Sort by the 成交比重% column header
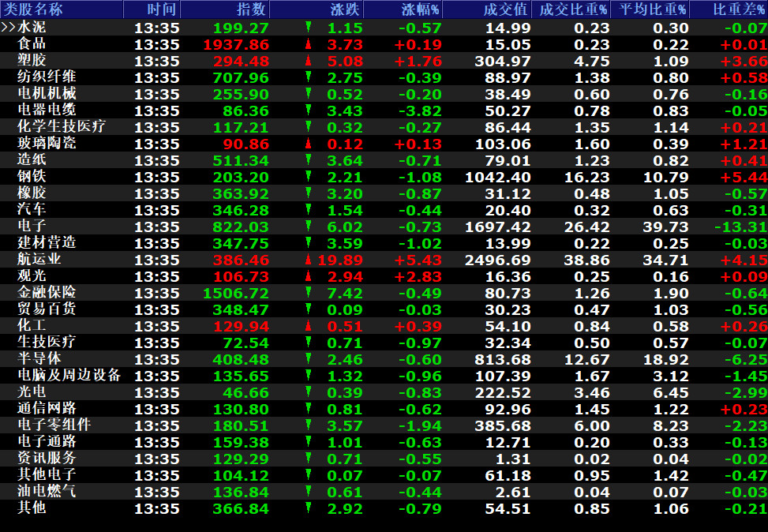The height and width of the screenshot is (532, 768). (x=573, y=9)
